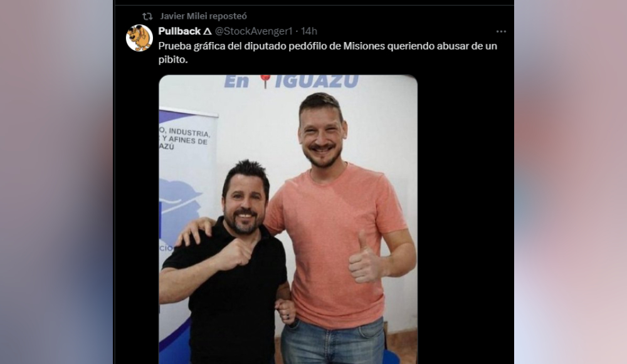Screen dimensions: 627x364
Task: Click the repost arrows icon above the tweet
Action: [147, 16]
